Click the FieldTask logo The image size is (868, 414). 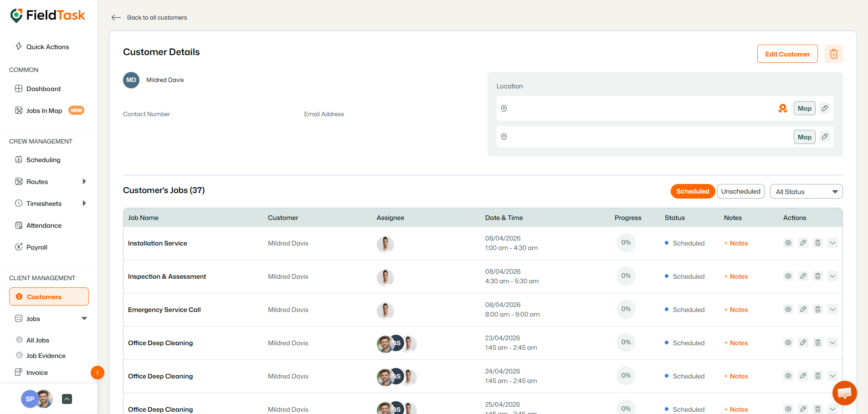(x=48, y=15)
